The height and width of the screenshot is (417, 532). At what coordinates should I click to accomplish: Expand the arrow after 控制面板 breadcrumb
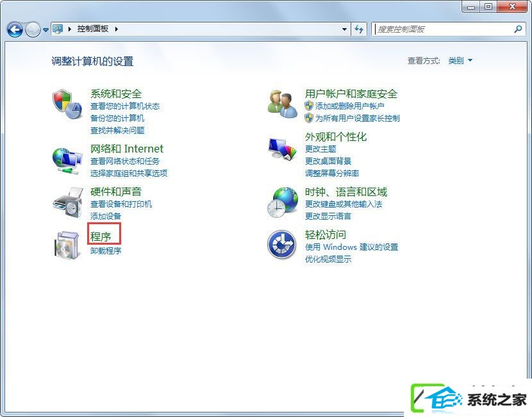coord(117,29)
